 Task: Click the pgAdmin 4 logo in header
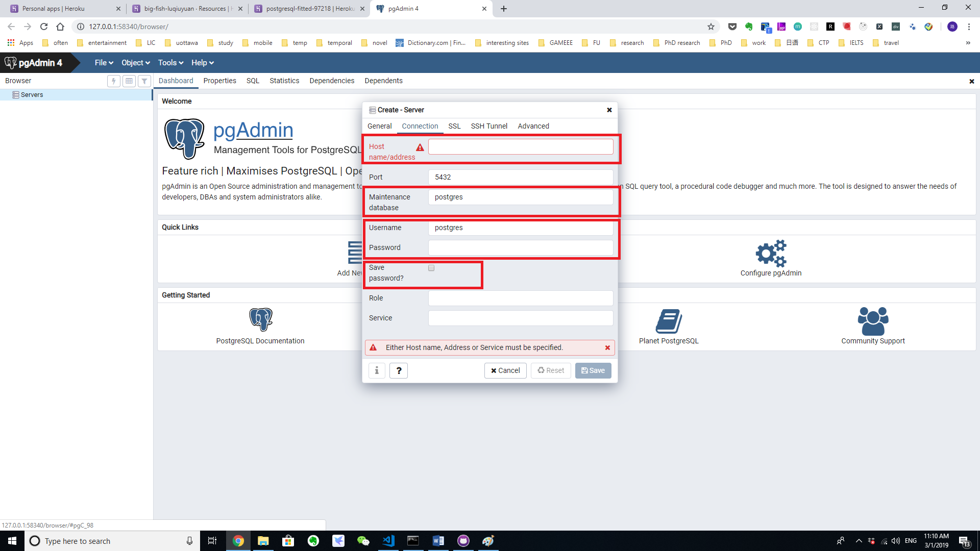click(x=34, y=63)
